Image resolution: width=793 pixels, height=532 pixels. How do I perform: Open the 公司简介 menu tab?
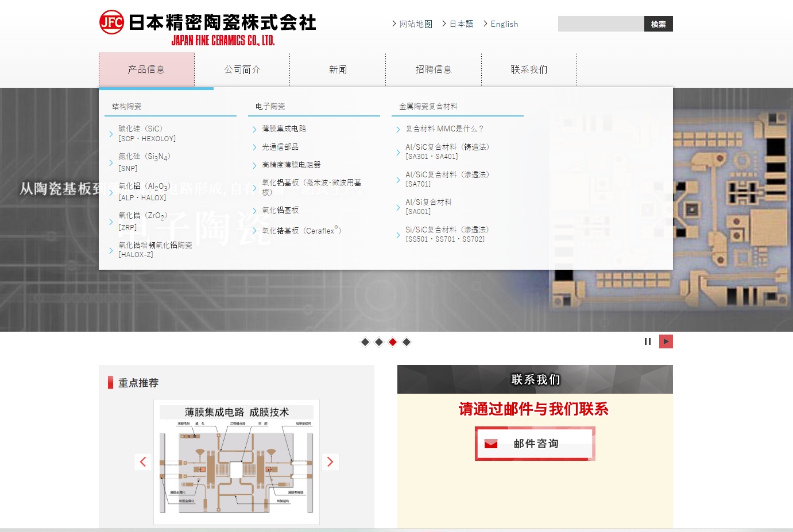(x=242, y=69)
